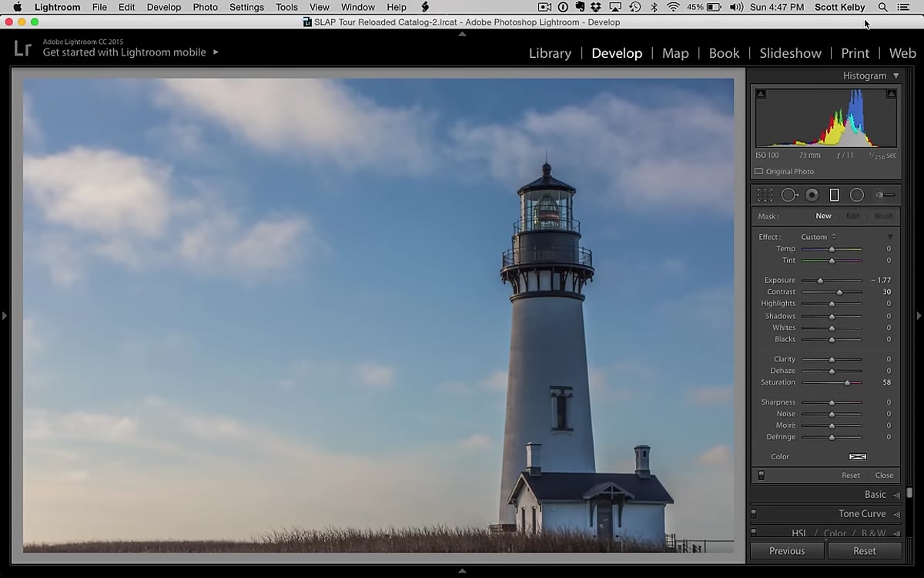The height and width of the screenshot is (578, 924).
Task: Select the Crop Overlay tool
Action: pyautogui.click(x=765, y=195)
